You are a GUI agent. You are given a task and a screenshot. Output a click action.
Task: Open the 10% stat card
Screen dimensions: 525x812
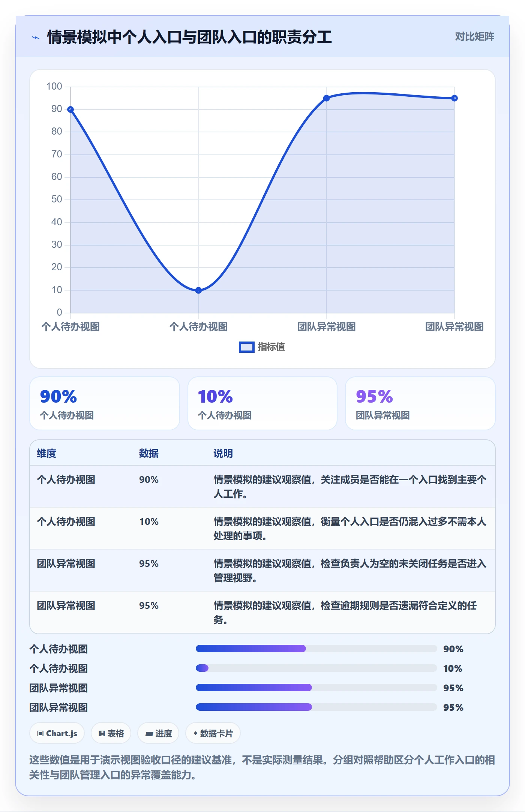click(x=262, y=403)
